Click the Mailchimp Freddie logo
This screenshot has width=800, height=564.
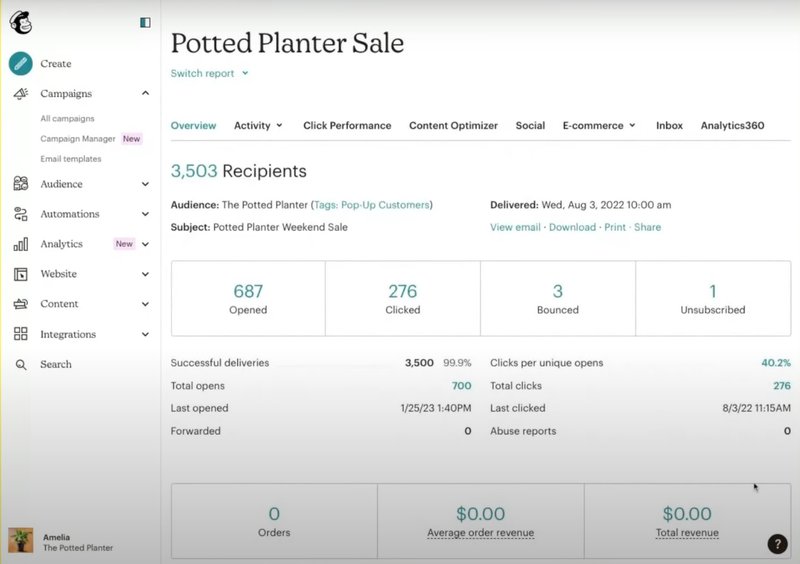(x=21, y=23)
